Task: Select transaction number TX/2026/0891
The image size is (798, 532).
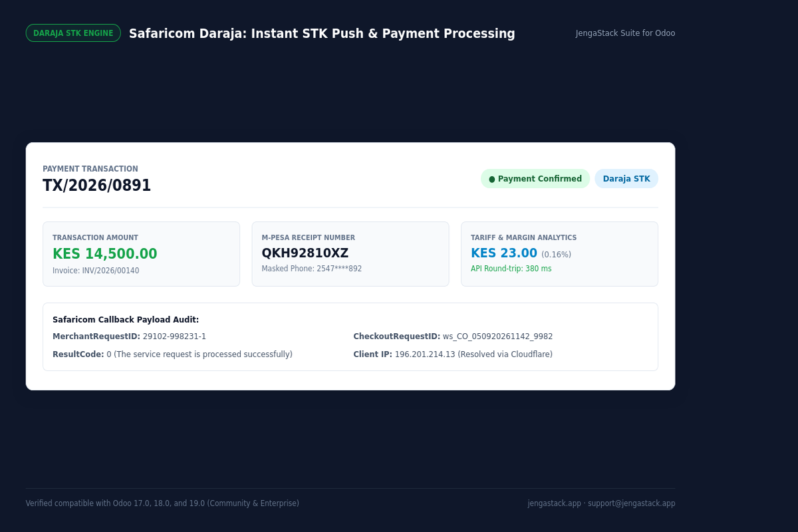Action: click(97, 186)
